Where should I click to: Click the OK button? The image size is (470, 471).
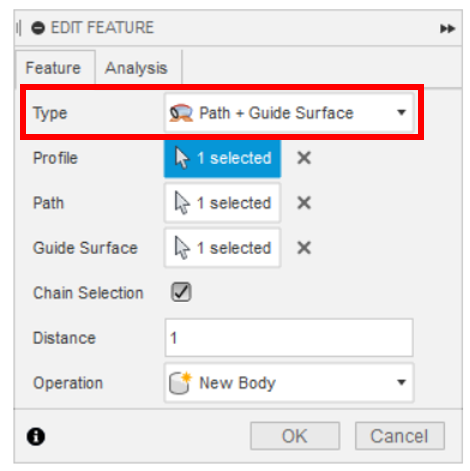(x=295, y=436)
